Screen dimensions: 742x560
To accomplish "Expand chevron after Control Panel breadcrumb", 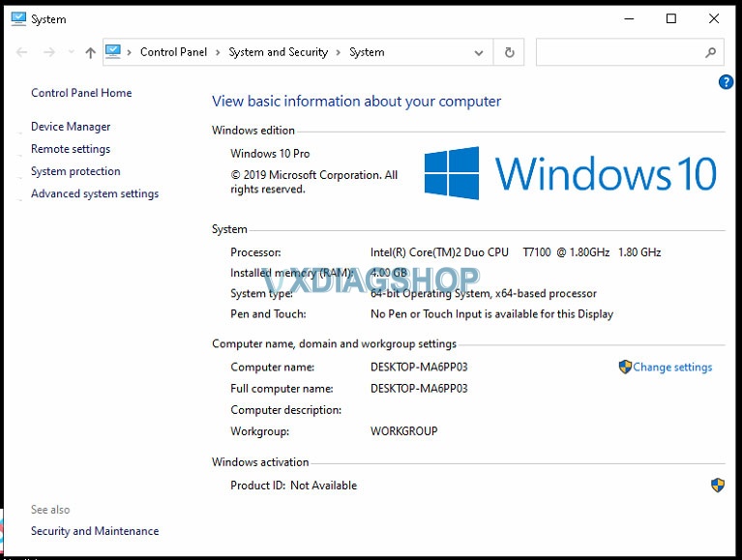I will 218,52.
